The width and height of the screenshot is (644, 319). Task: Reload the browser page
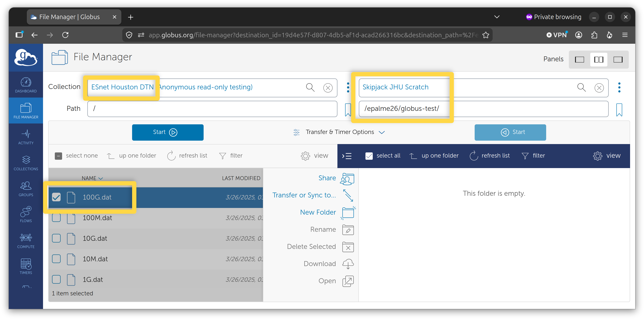pyautogui.click(x=65, y=35)
